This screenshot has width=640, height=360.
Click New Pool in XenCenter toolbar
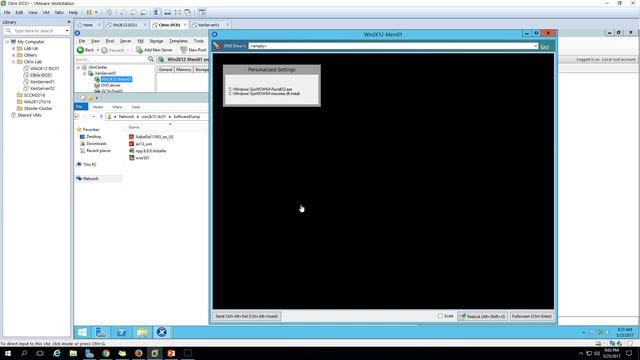coord(193,50)
